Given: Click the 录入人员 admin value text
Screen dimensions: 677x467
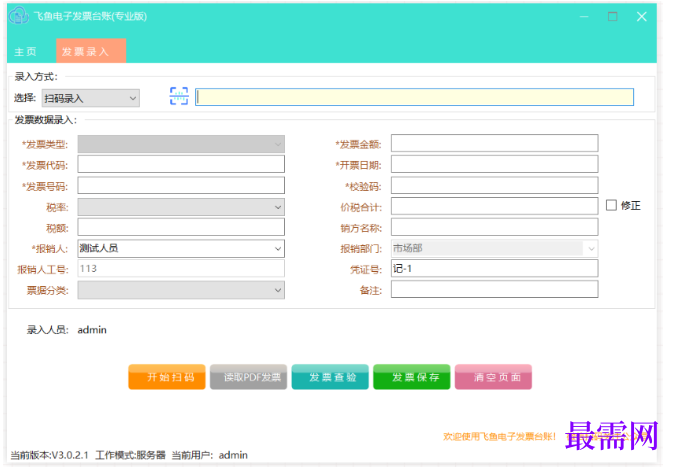Looking at the screenshot, I should (x=92, y=330).
